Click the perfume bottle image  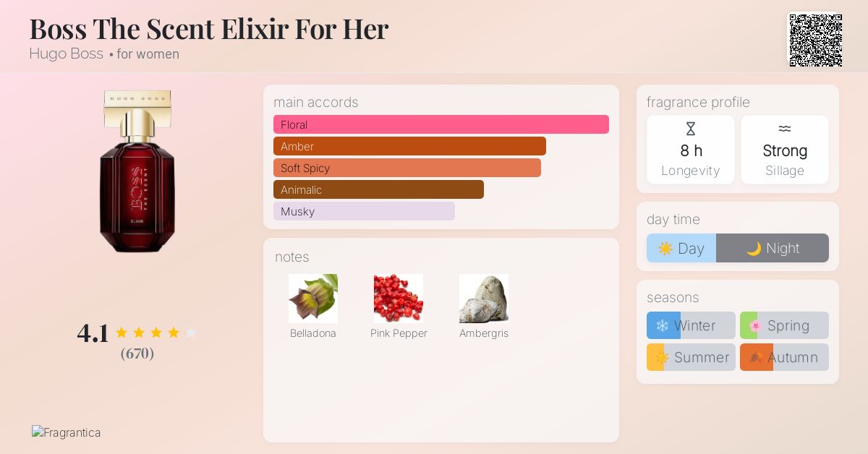click(x=137, y=171)
